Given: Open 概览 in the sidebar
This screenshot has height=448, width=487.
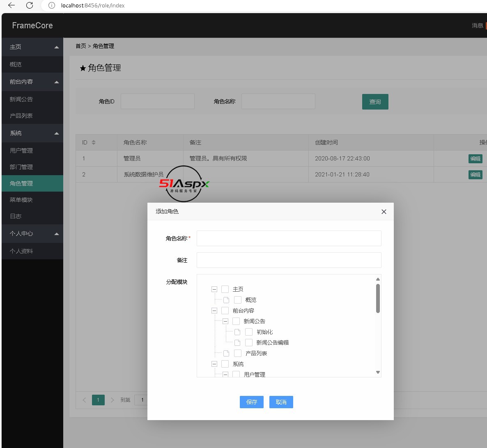Looking at the screenshot, I should coord(32,64).
